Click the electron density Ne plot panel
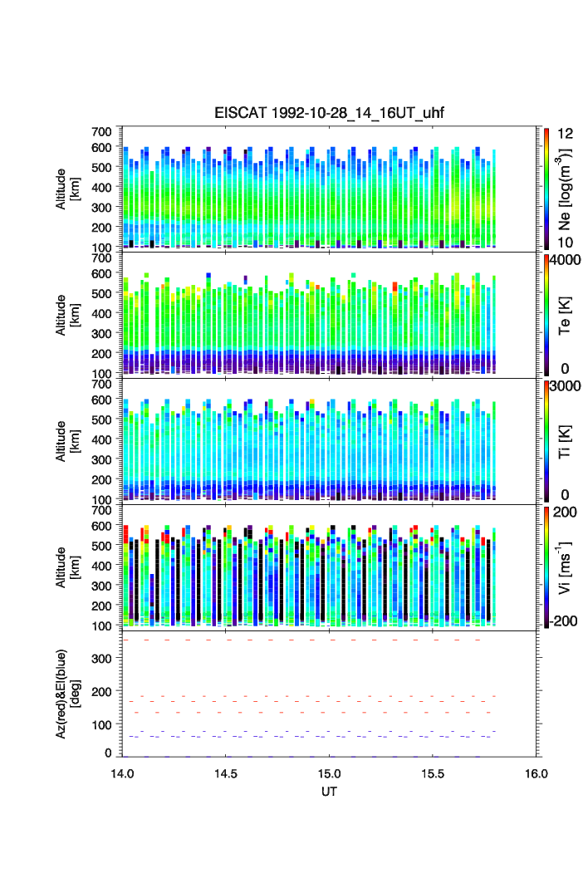The height and width of the screenshot is (883, 588). click(329, 189)
